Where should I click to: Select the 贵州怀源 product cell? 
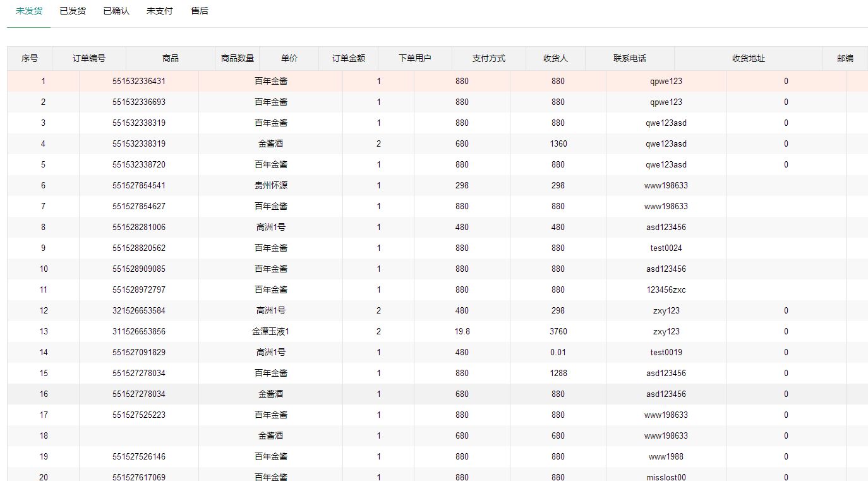[x=271, y=186]
